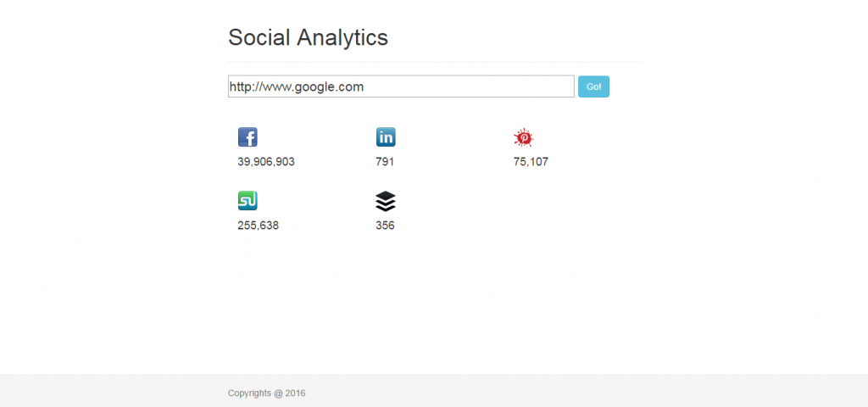The image size is (868, 407).
Task: Click the StumbleUpon count 255,638
Action: [x=258, y=226]
